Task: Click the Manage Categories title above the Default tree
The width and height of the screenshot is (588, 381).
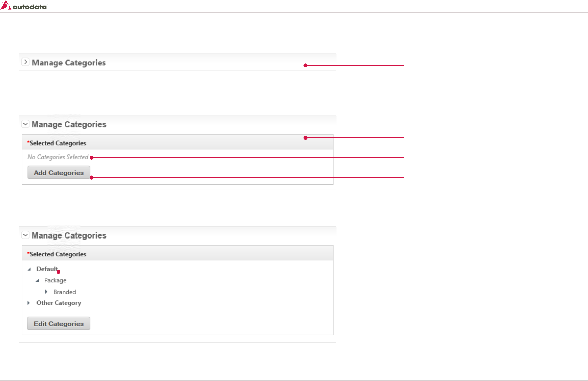Action: click(69, 235)
